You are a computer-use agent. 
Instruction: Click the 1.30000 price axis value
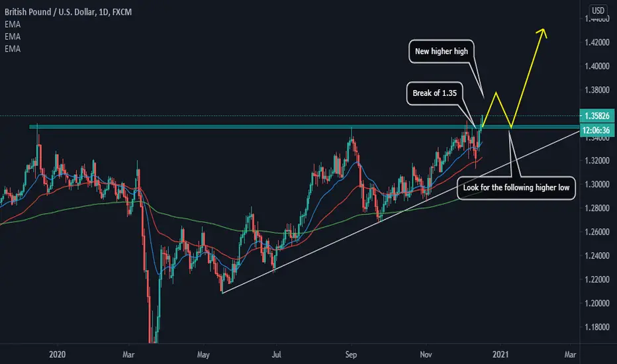tap(597, 184)
